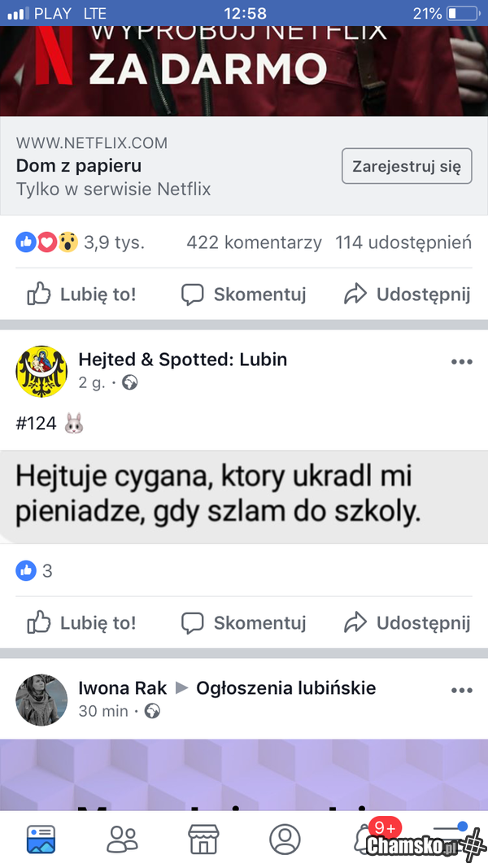Open the Profile tab icon
Screen dimensions: 488x868
285,839
